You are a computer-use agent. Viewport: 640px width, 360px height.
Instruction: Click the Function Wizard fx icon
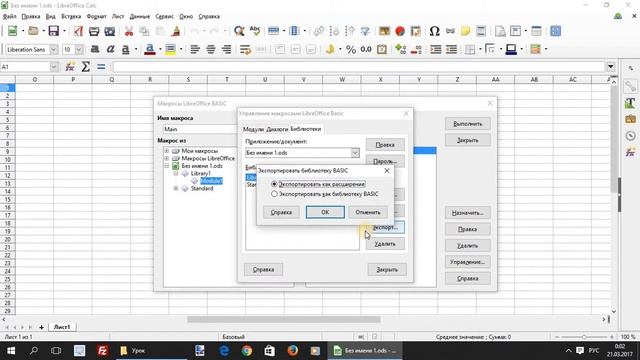[x=70, y=67]
